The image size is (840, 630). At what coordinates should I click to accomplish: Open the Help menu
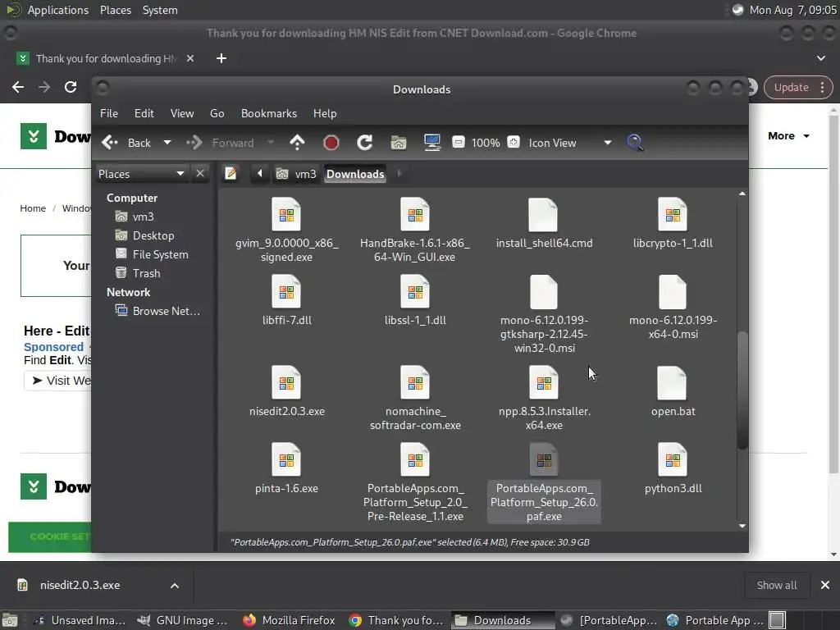click(x=325, y=113)
